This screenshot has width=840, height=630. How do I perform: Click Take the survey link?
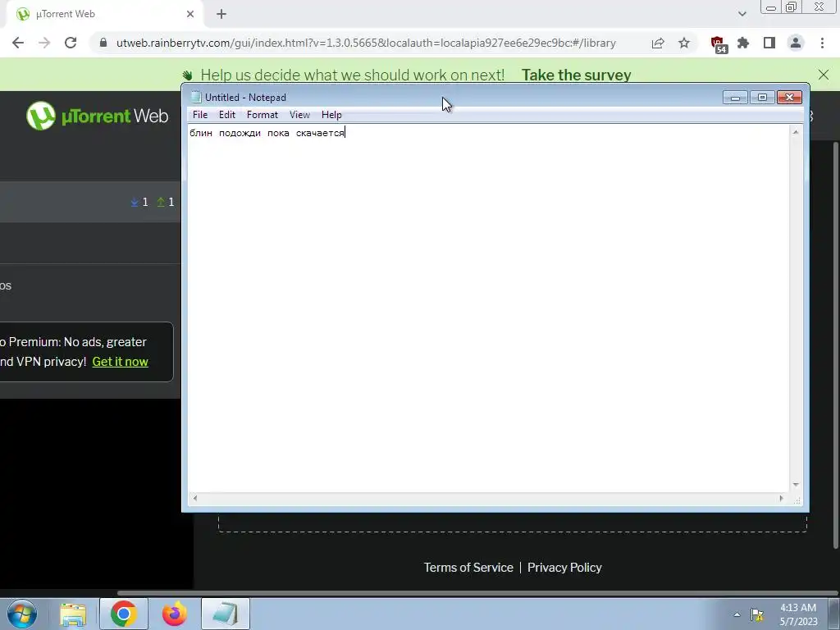[577, 75]
